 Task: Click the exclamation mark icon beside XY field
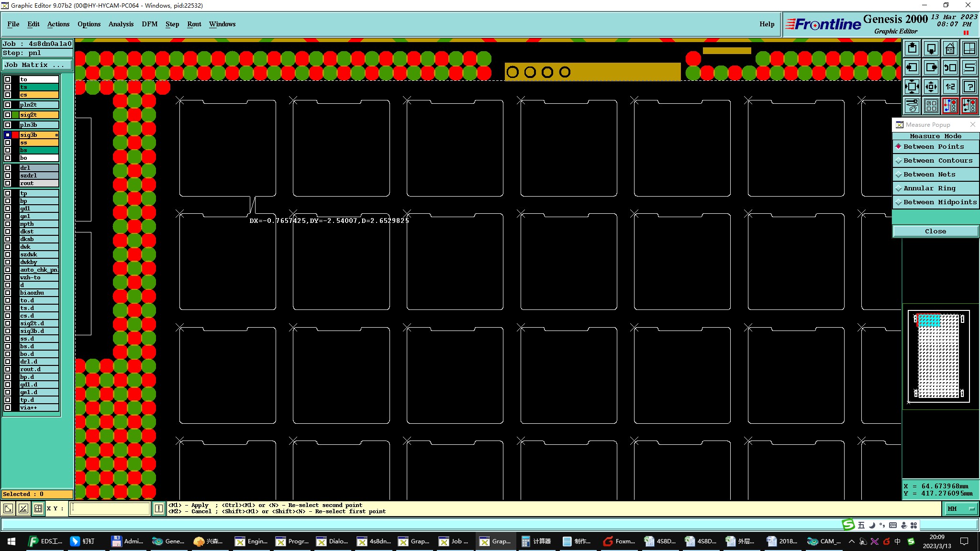[159, 508]
